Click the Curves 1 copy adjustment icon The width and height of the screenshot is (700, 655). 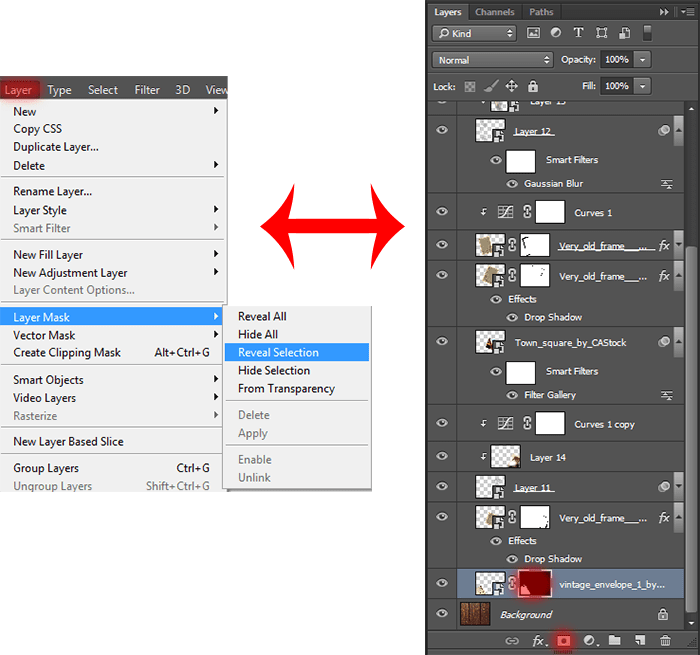505,423
